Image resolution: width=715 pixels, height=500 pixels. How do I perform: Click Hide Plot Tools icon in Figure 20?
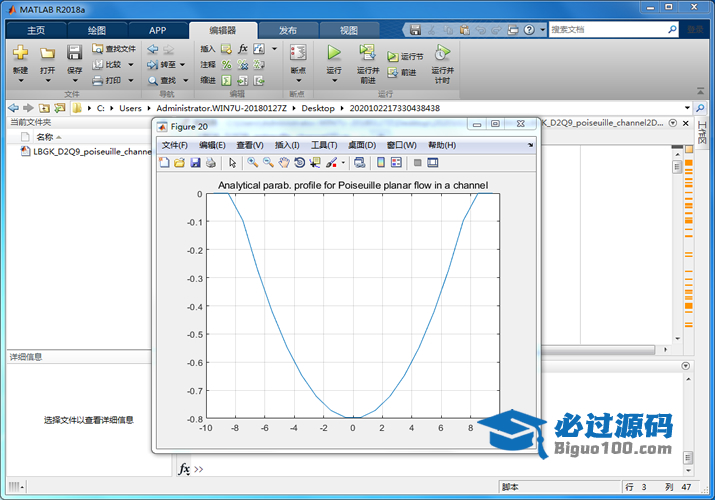coord(417,162)
